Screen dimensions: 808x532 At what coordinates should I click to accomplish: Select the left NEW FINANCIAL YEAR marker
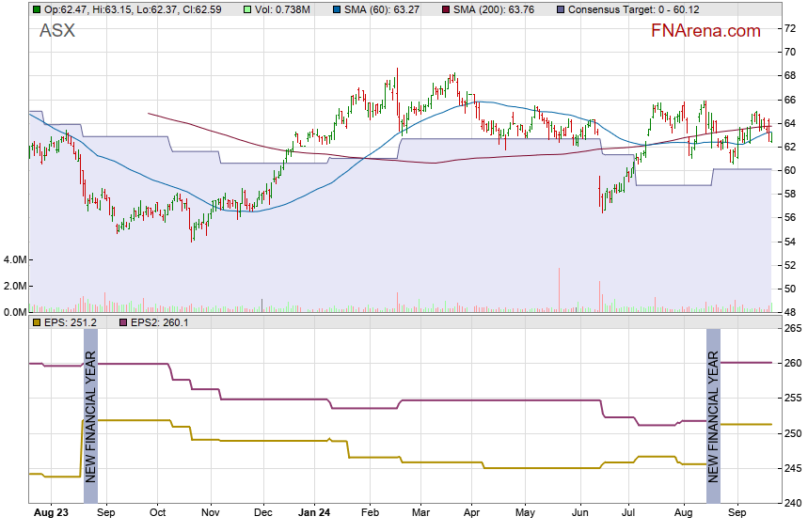coord(91,415)
